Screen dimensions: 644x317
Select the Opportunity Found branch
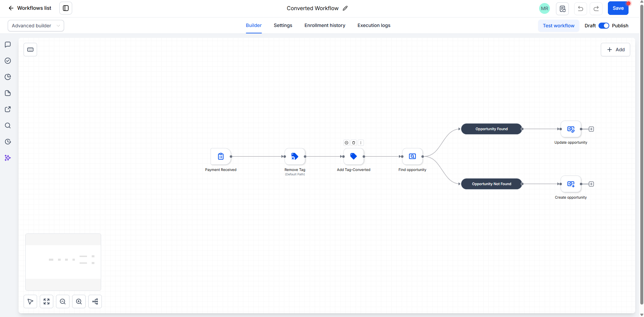tap(492, 129)
